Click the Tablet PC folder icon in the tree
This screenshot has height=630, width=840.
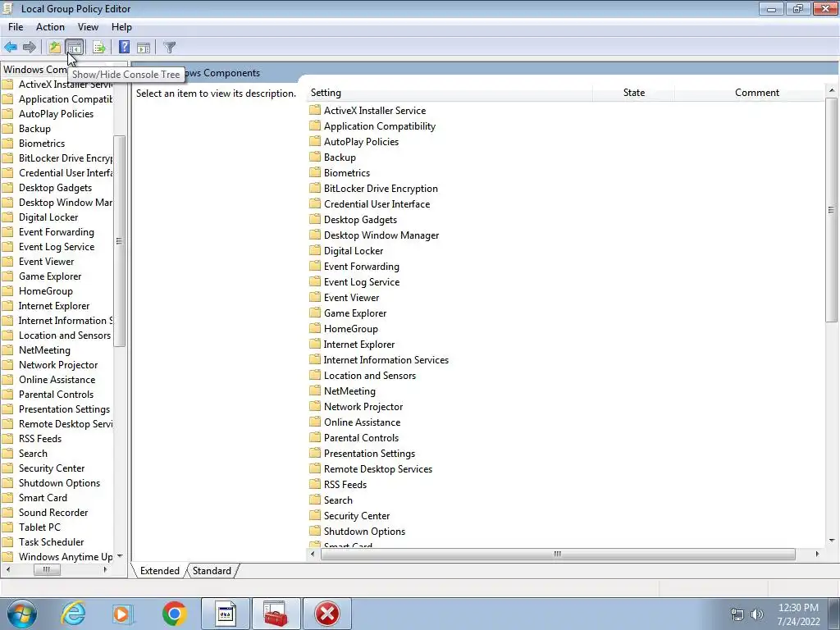coord(7,527)
